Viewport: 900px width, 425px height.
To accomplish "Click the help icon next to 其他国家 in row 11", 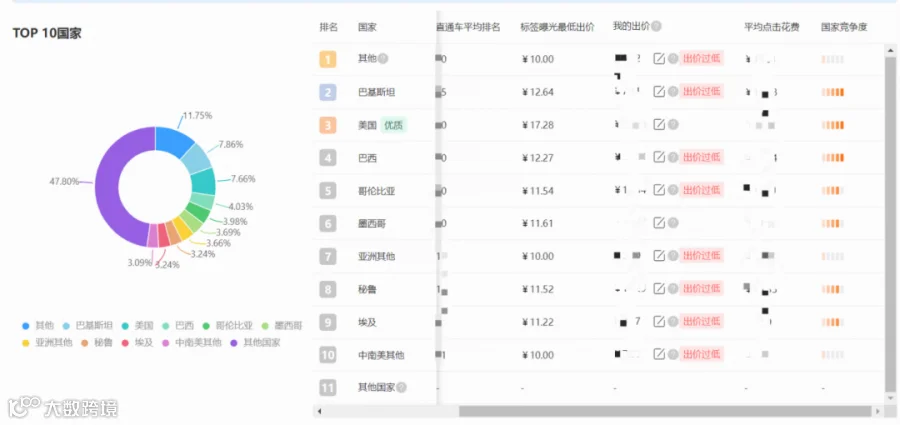I will coord(401,388).
